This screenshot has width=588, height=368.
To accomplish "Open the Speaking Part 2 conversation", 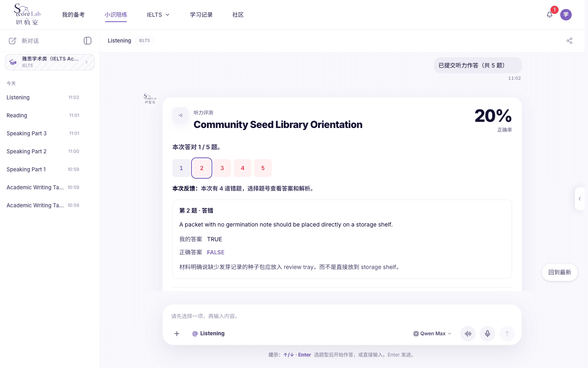I will [x=43, y=151].
